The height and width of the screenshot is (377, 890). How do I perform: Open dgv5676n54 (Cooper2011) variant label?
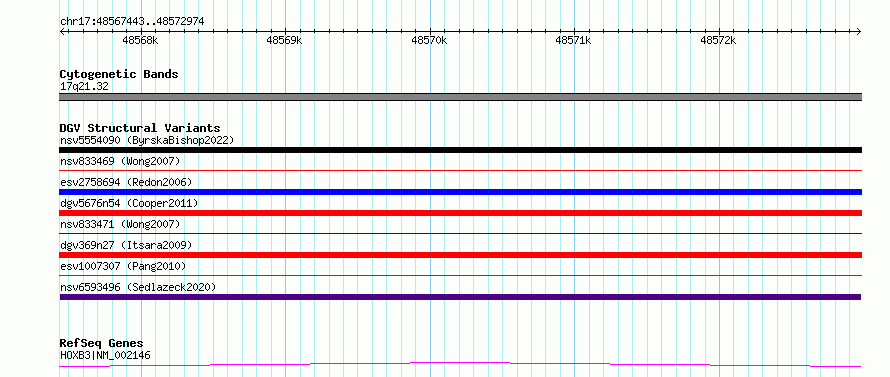129,203
